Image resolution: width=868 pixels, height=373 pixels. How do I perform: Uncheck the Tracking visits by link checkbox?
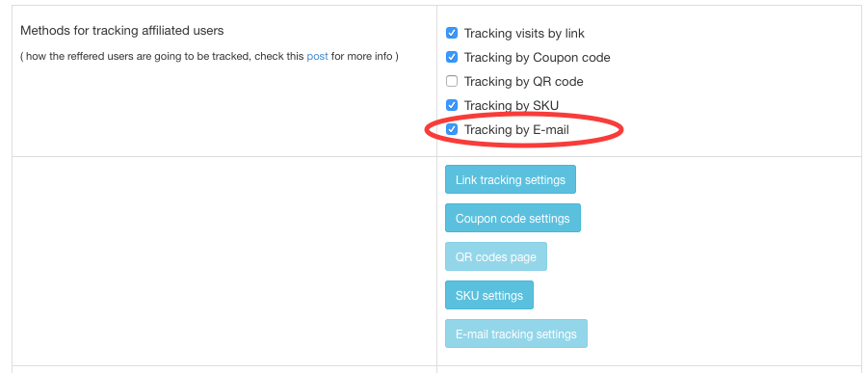[452, 34]
